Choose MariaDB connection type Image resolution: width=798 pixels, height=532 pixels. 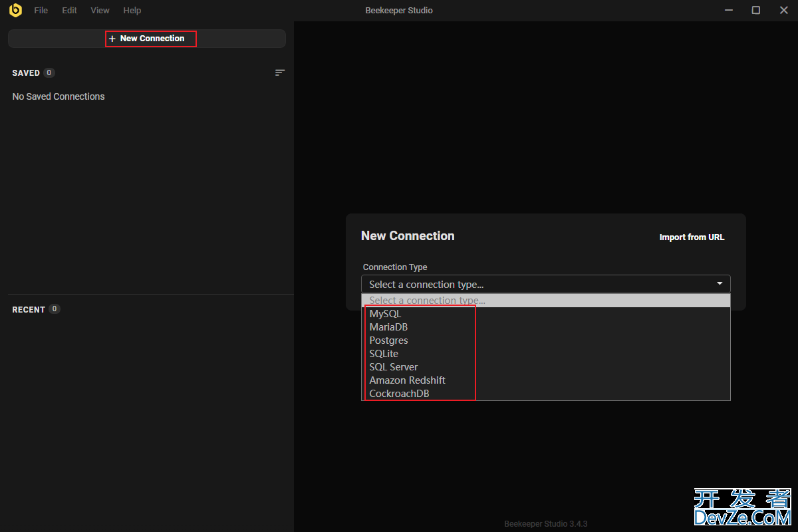tap(546, 327)
